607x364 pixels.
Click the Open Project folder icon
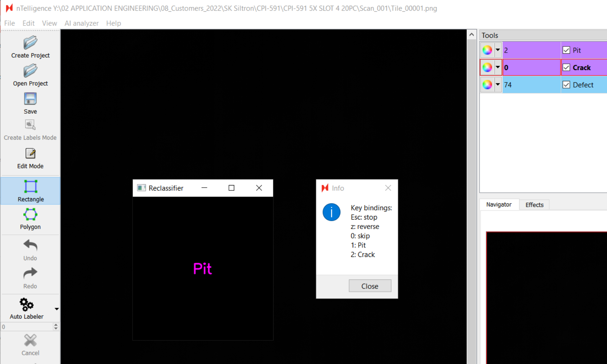(x=30, y=71)
